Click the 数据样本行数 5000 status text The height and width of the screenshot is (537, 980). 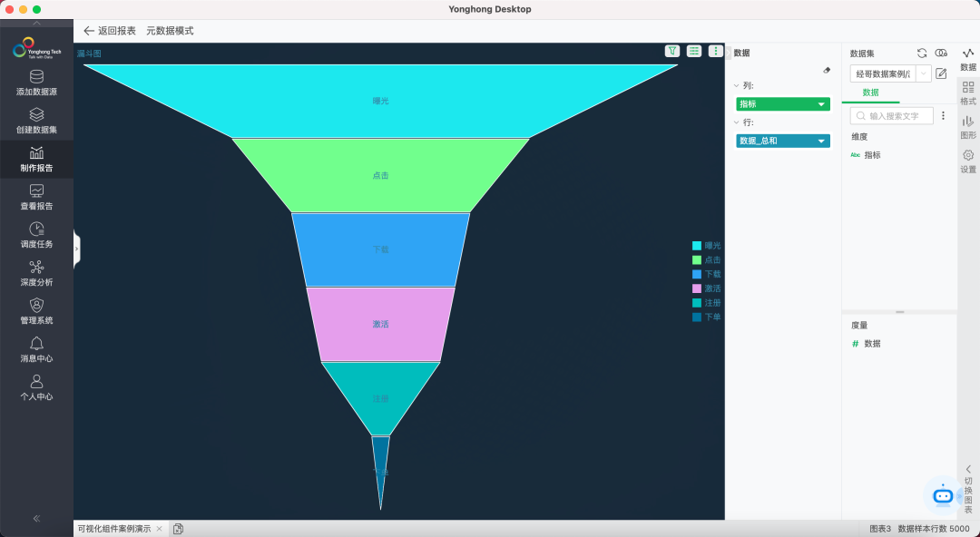point(934,529)
